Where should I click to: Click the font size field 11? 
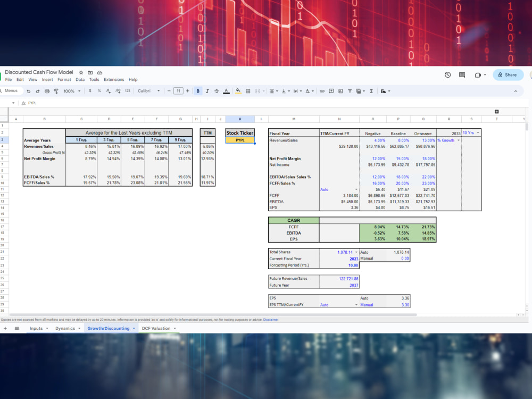(178, 91)
